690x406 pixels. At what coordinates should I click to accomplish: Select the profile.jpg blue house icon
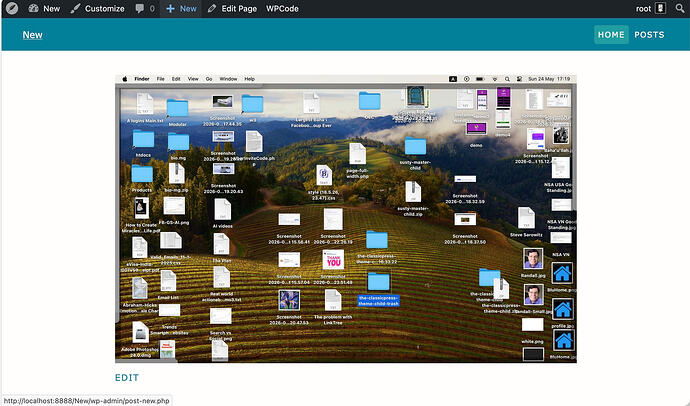coord(562,311)
